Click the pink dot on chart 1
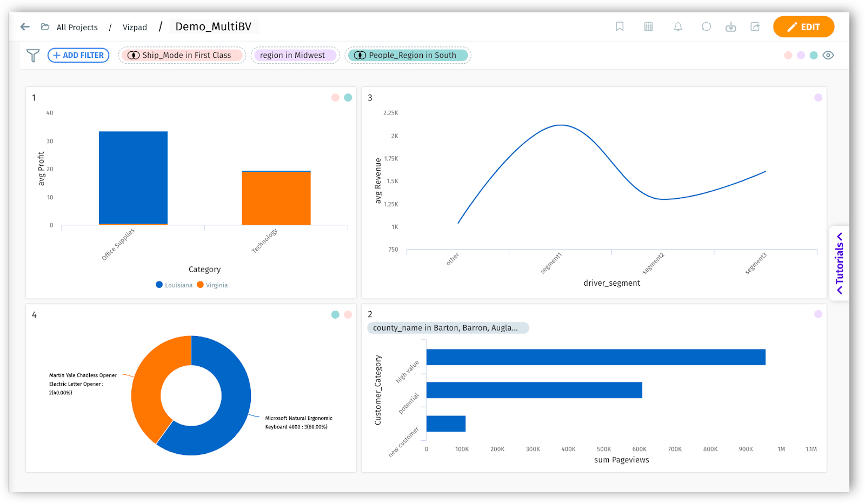865x504 pixels. coord(335,97)
